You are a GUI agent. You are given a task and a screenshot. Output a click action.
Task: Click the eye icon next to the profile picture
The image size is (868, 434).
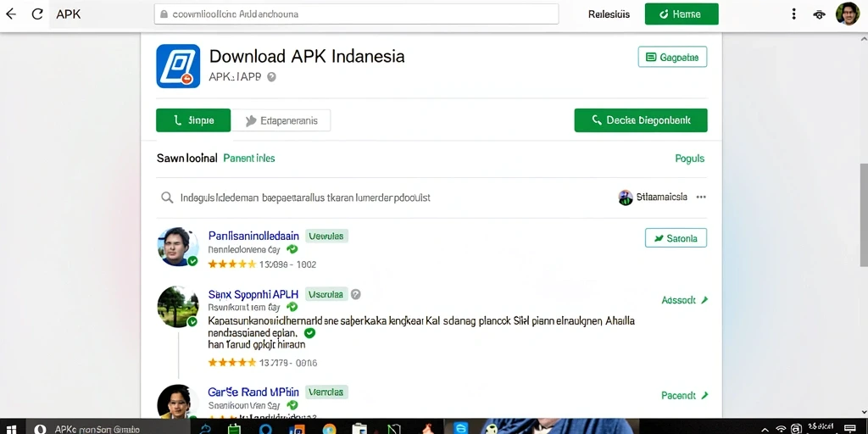pyautogui.click(x=820, y=15)
